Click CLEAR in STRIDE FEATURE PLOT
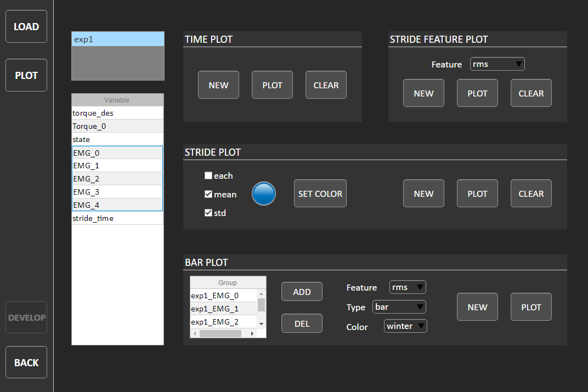This screenshot has width=588, height=392. click(x=531, y=93)
